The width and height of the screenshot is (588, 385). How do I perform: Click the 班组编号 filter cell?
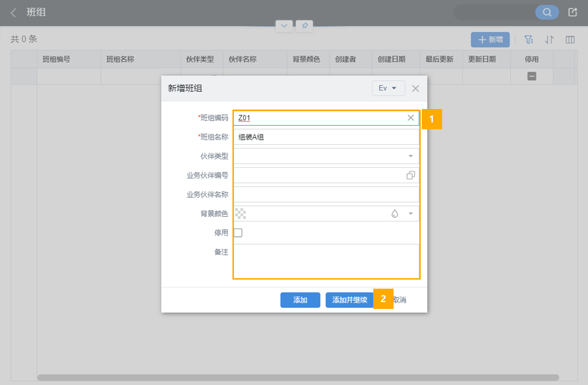coord(69,76)
